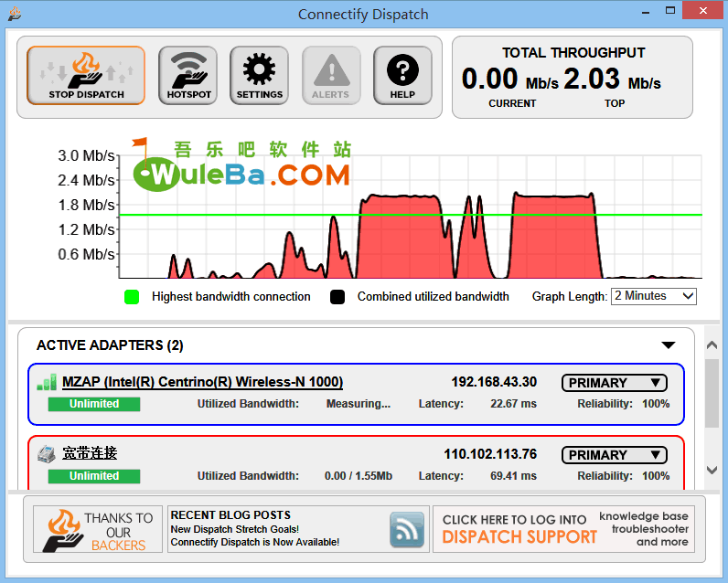Open the 'New Dispatch Stretch Goals!' blog post

[235, 529]
